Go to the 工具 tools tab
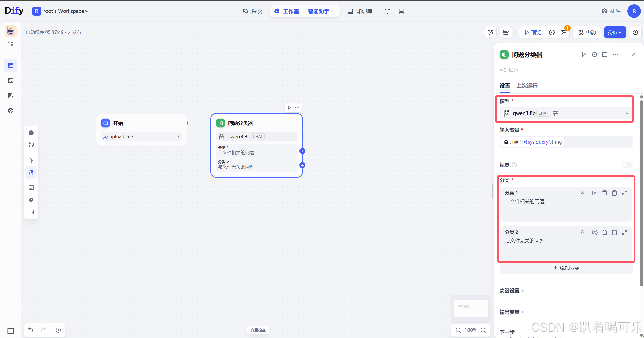Screen dimensions: 644x338 point(394,11)
